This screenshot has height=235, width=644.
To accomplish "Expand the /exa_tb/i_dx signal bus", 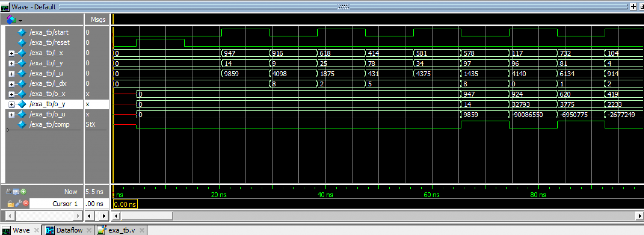I will [x=12, y=84].
